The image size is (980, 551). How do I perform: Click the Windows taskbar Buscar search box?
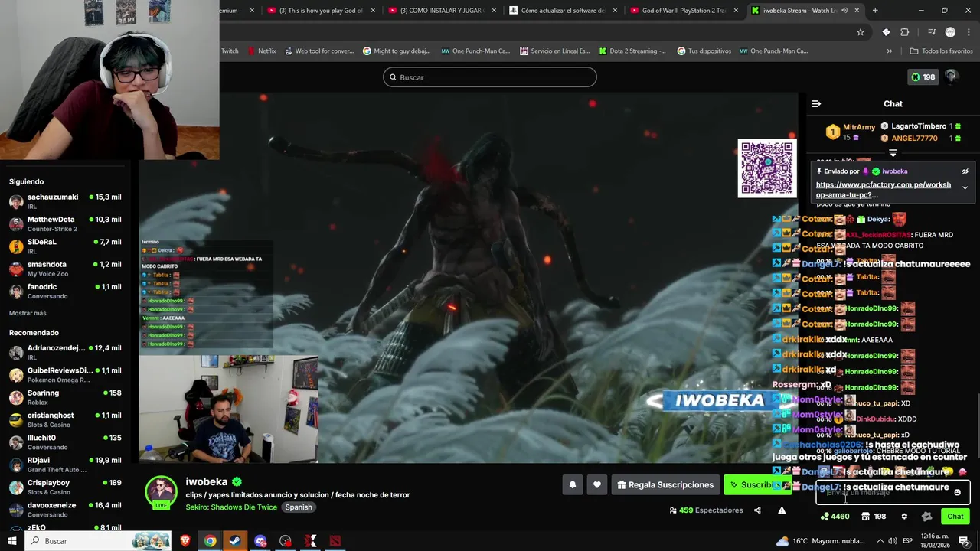pyautogui.click(x=98, y=541)
